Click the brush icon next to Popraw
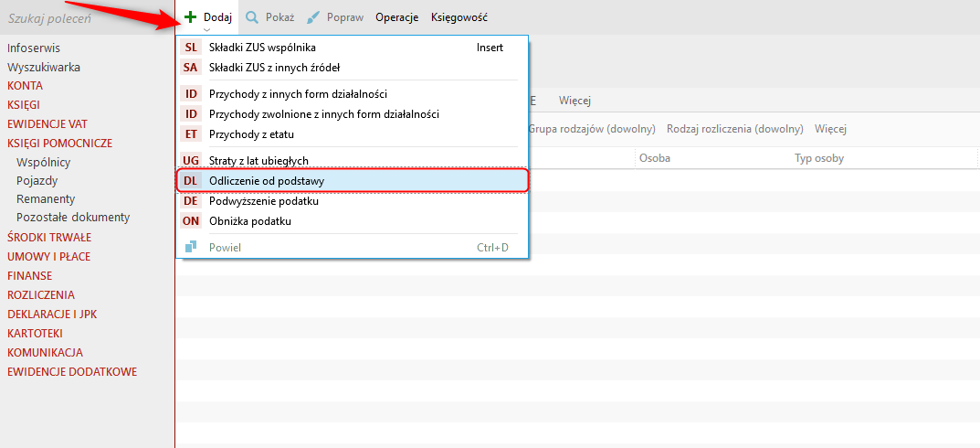 pyautogui.click(x=314, y=17)
